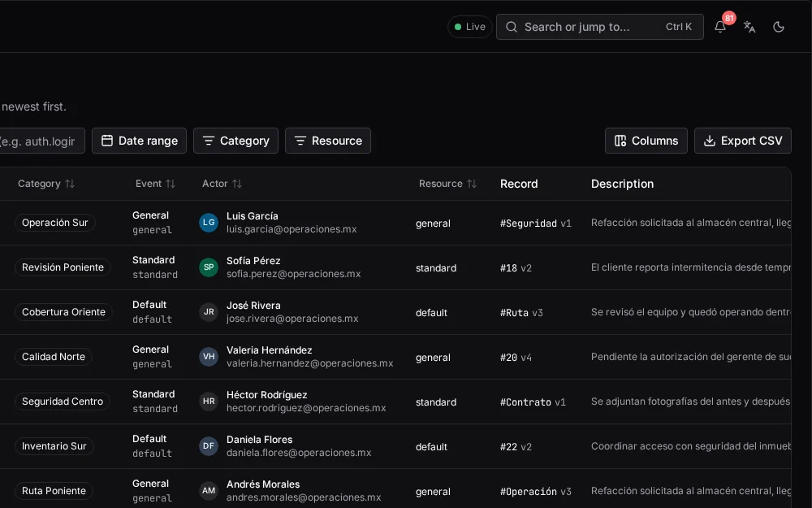Click the Description column header
The width and height of the screenshot is (812, 508).
coord(623,184)
